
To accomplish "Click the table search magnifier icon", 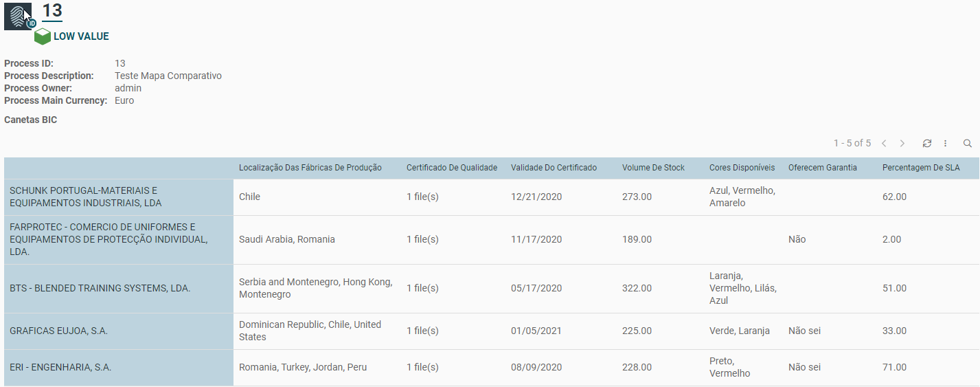I will coord(967,143).
